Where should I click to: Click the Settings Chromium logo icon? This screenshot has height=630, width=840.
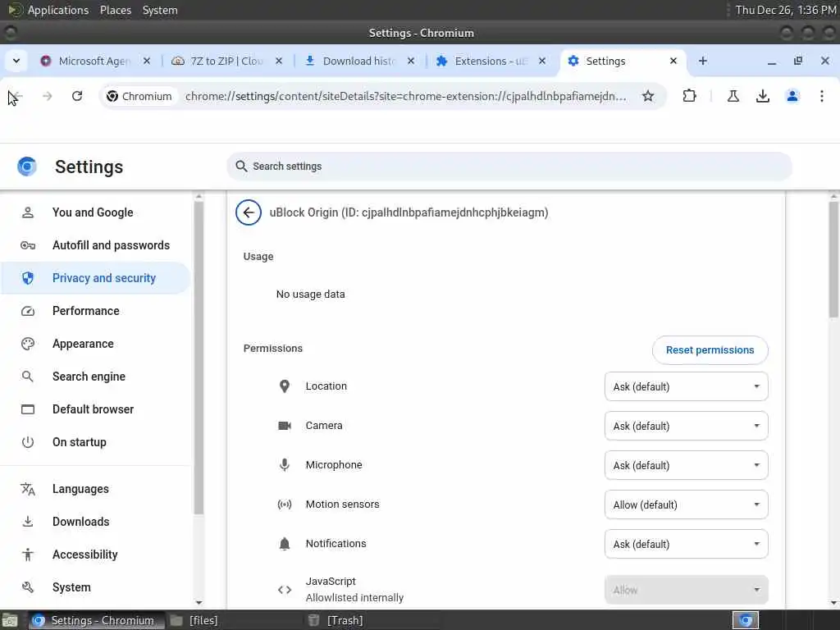click(x=27, y=167)
